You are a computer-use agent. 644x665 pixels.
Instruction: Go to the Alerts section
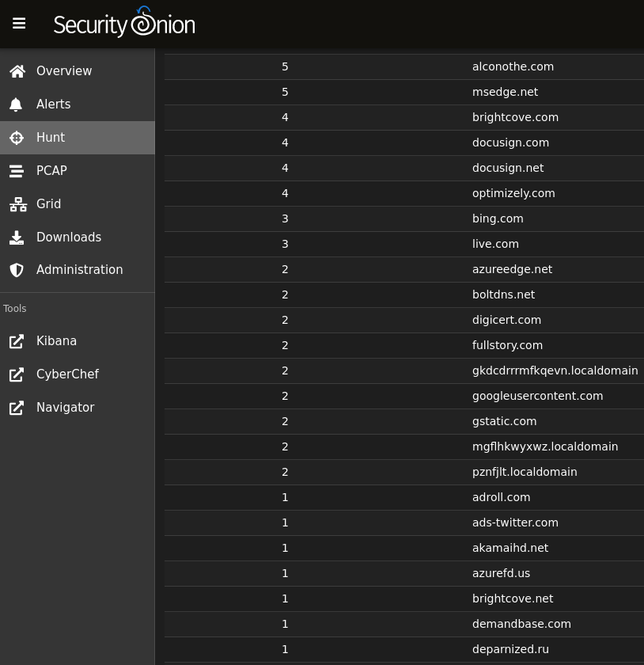[78, 104]
